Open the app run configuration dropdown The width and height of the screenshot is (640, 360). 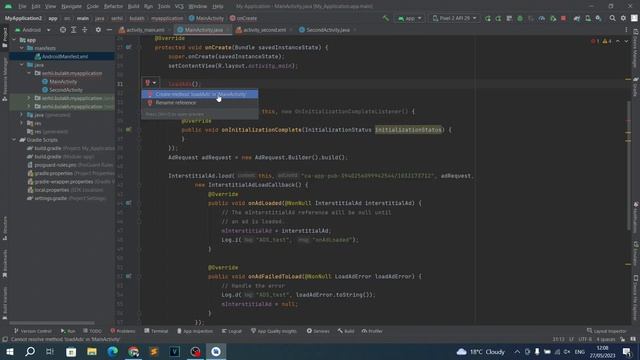click(x=409, y=18)
